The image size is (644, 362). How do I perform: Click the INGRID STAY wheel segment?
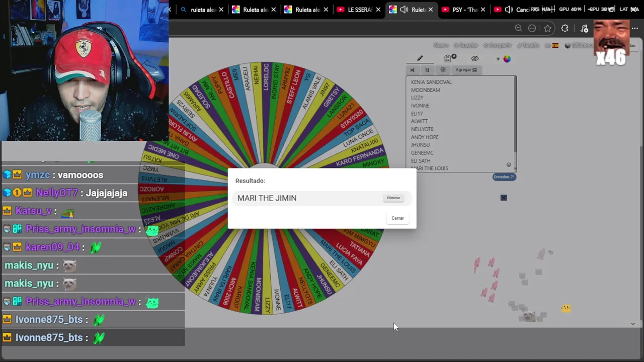coord(276,81)
